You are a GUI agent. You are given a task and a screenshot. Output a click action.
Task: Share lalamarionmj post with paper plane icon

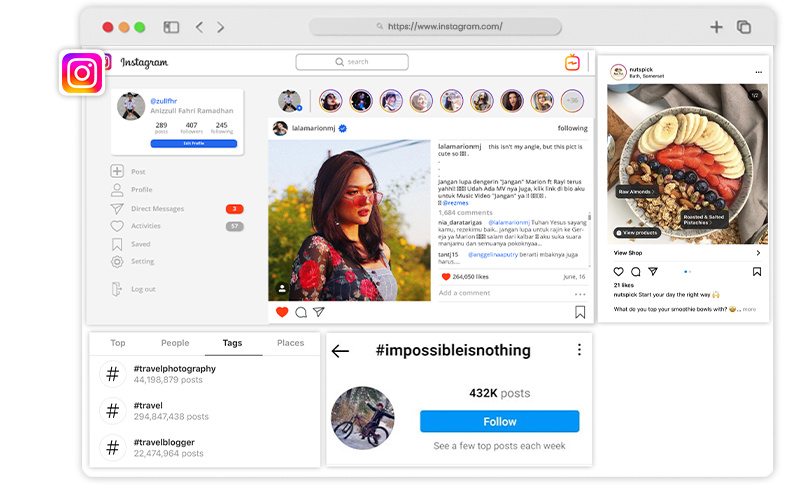tap(319, 312)
